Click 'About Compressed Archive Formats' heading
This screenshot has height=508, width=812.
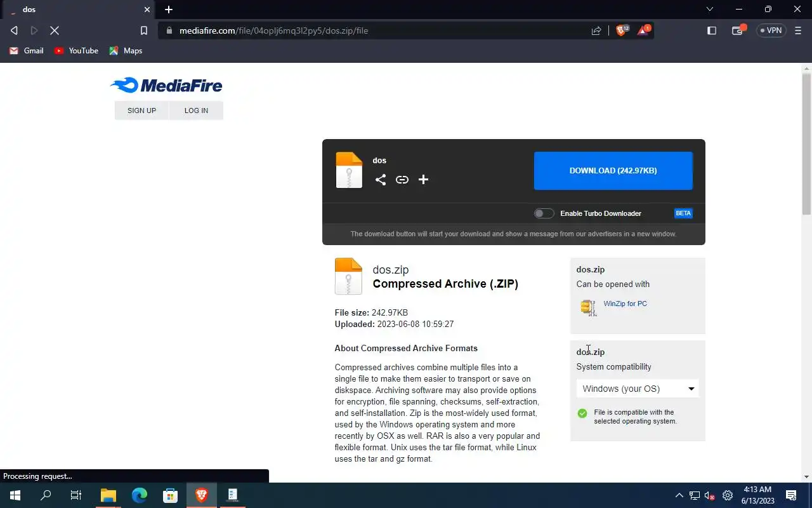[x=406, y=348]
